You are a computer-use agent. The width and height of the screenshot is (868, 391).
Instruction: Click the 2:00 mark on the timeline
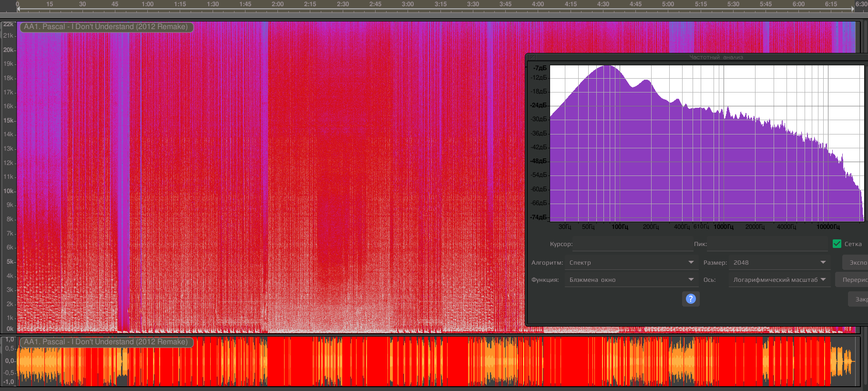[x=278, y=4]
